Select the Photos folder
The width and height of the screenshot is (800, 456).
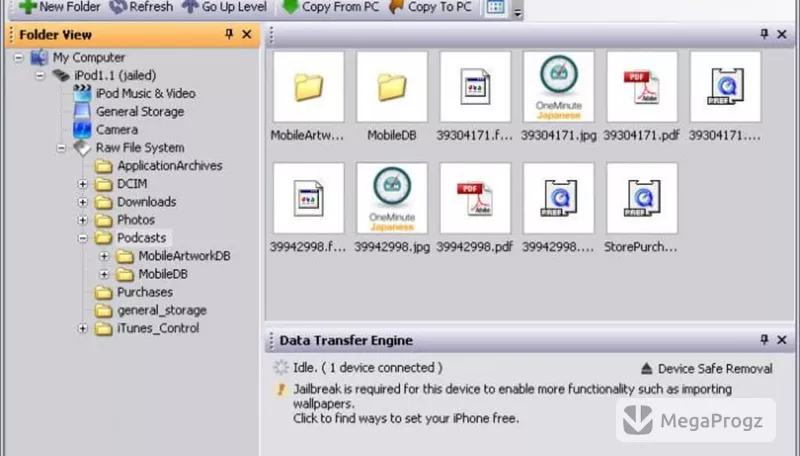tap(136, 220)
